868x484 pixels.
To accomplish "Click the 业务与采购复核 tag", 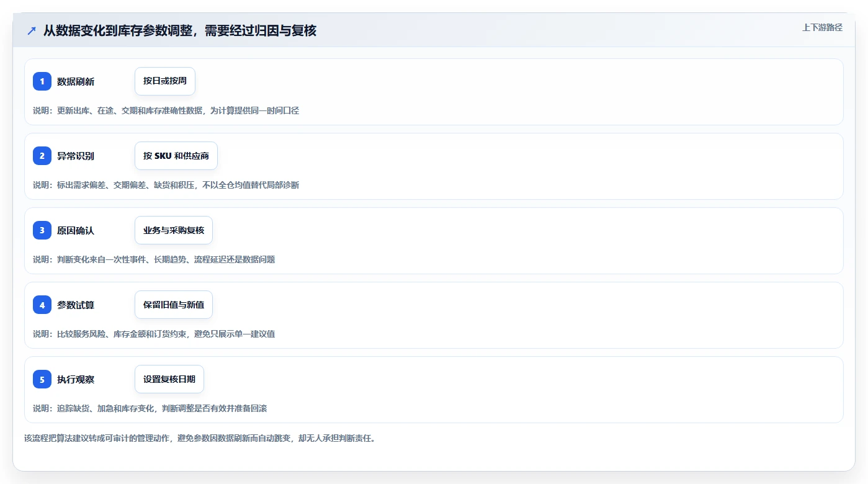I will point(174,230).
